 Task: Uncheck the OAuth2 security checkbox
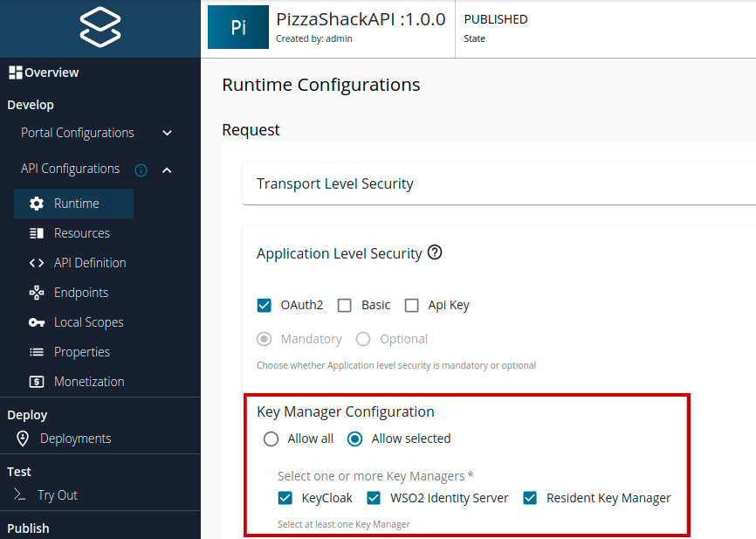[x=264, y=305]
